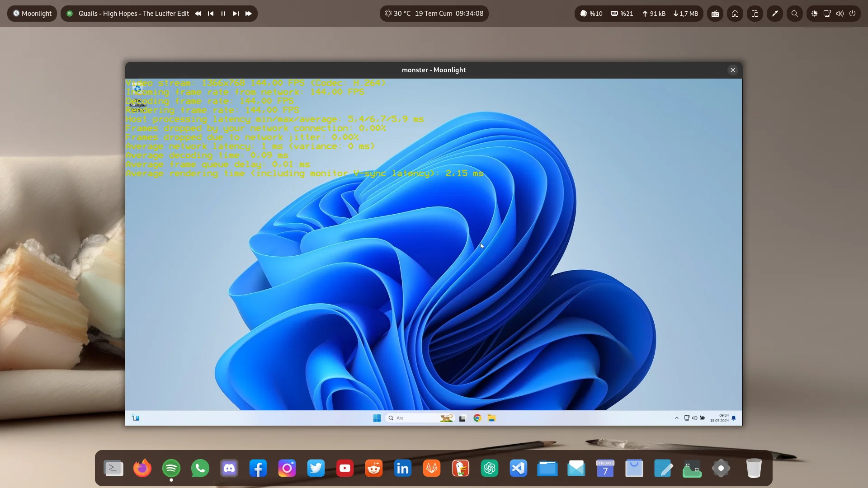Click the brightness night light icon

[815, 14]
